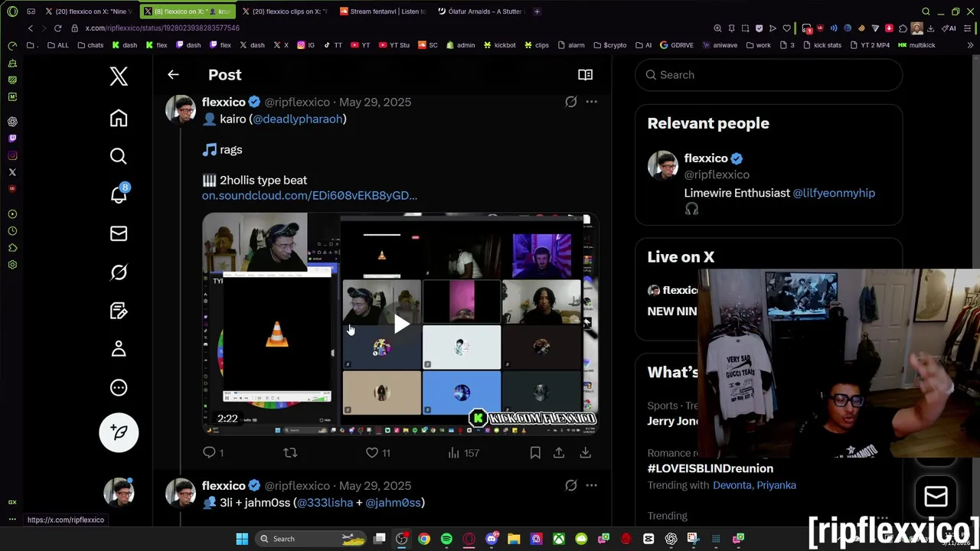Click the X logo in sidebar
Viewport: 980px width, 551px height.
point(119,76)
